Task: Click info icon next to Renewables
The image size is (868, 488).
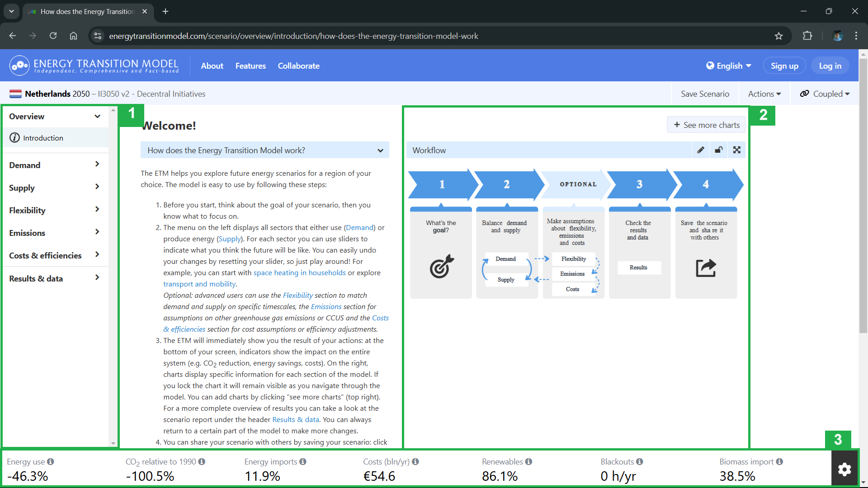Action: coord(528,462)
